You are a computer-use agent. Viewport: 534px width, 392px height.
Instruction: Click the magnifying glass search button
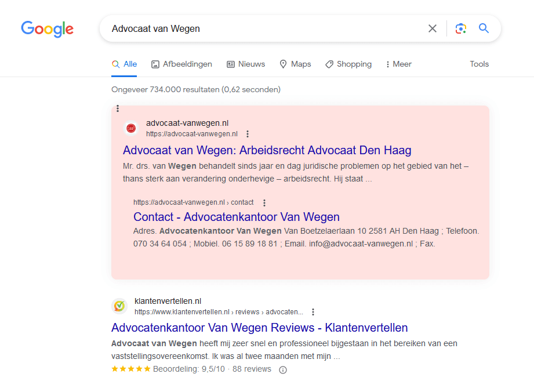[484, 28]
